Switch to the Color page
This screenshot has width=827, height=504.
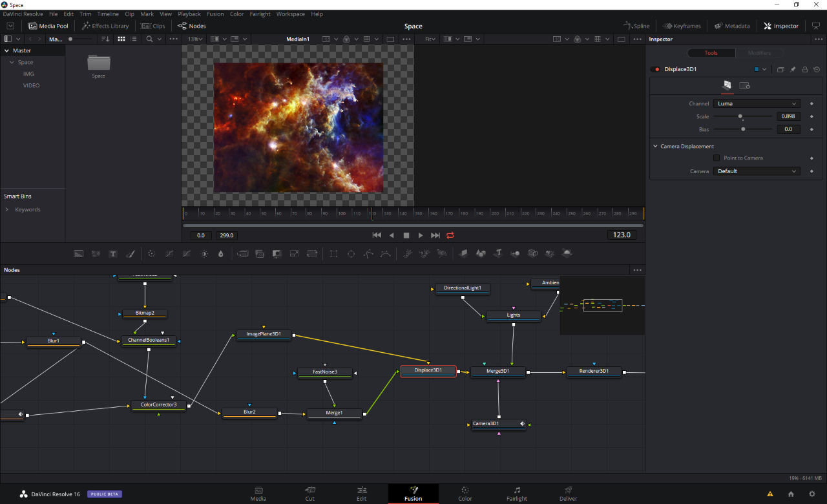pyautogui.click(x=465, y=493)
